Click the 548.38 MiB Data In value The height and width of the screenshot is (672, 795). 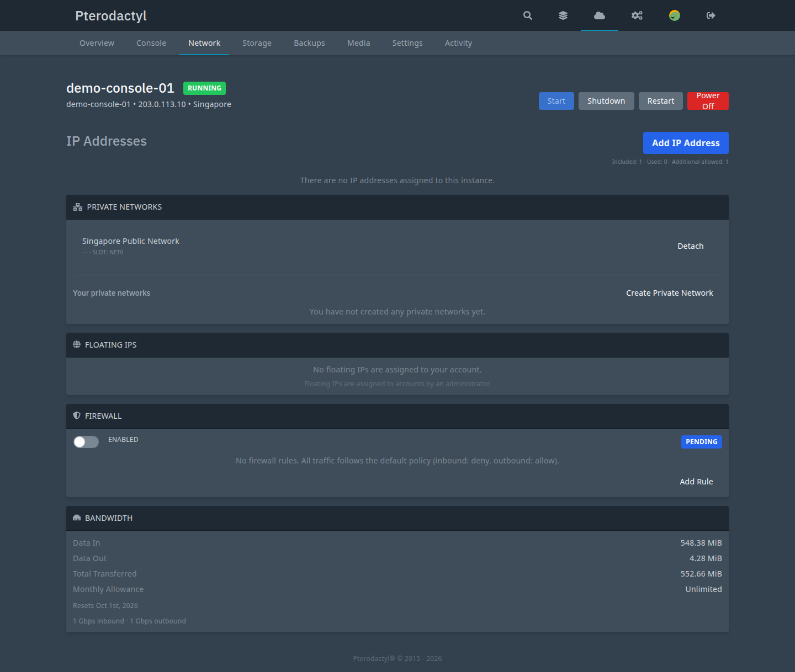701,543
